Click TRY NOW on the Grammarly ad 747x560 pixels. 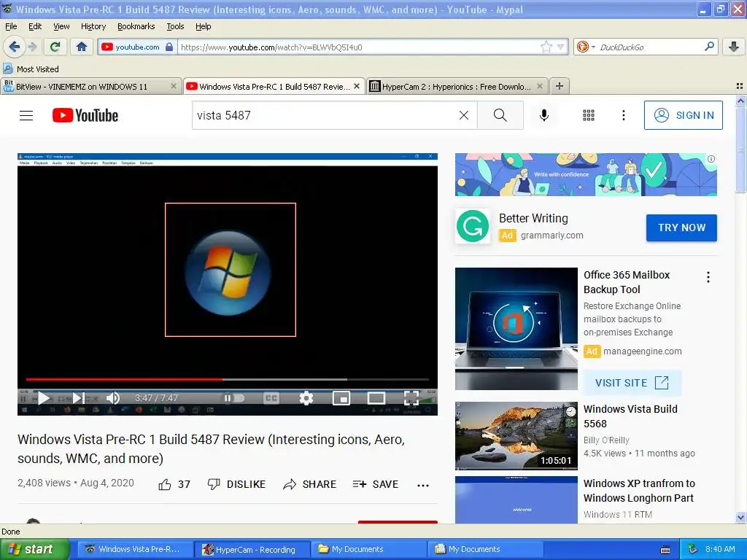point(681,227)
